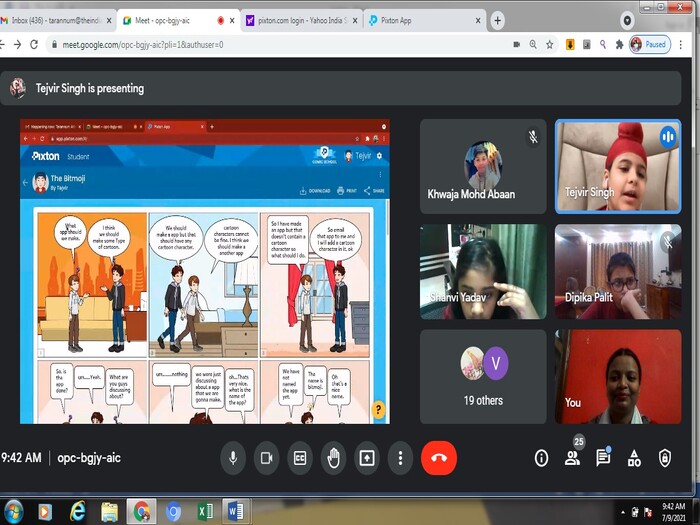
Task: Turn off the camera in Meet
Action: tap(267, 458)
